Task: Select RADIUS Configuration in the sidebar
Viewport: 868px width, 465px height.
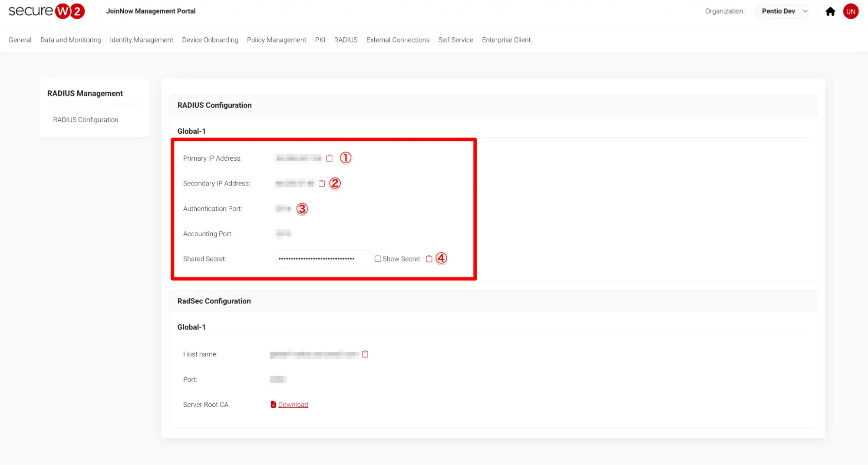Action: 86,120
